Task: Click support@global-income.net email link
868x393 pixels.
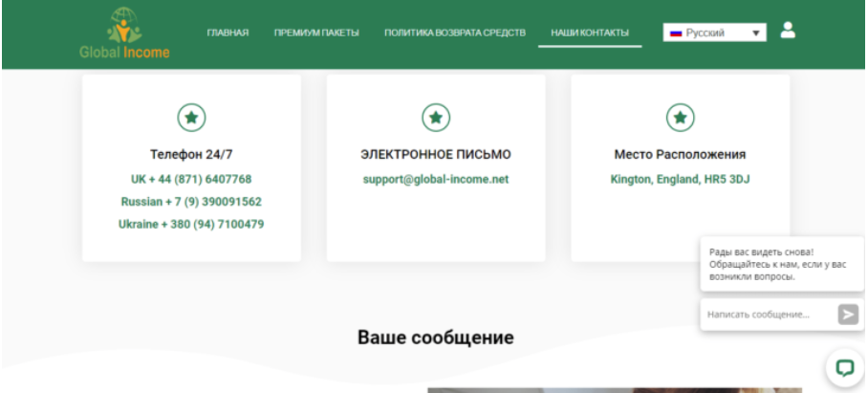Action: 436,180
